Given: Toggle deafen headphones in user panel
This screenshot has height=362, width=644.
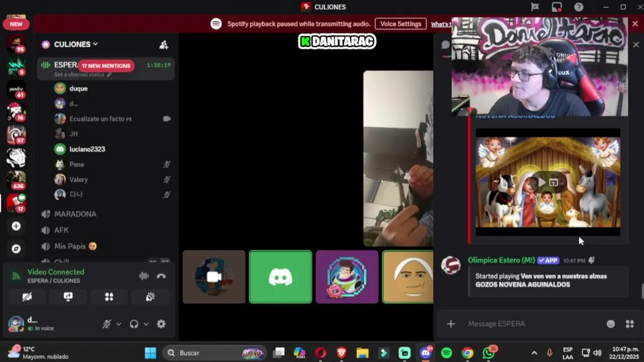Looking at the screenshot, I should pos(134,324).
